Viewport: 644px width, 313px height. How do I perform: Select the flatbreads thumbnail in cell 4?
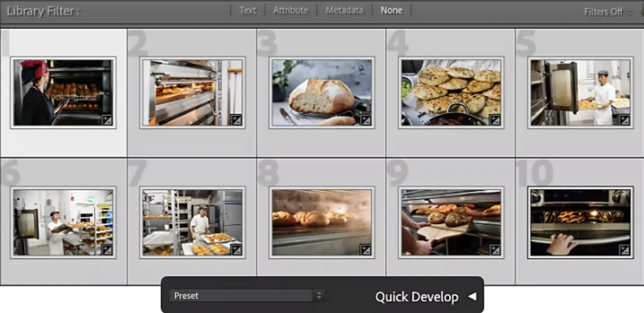pos(450,92)
